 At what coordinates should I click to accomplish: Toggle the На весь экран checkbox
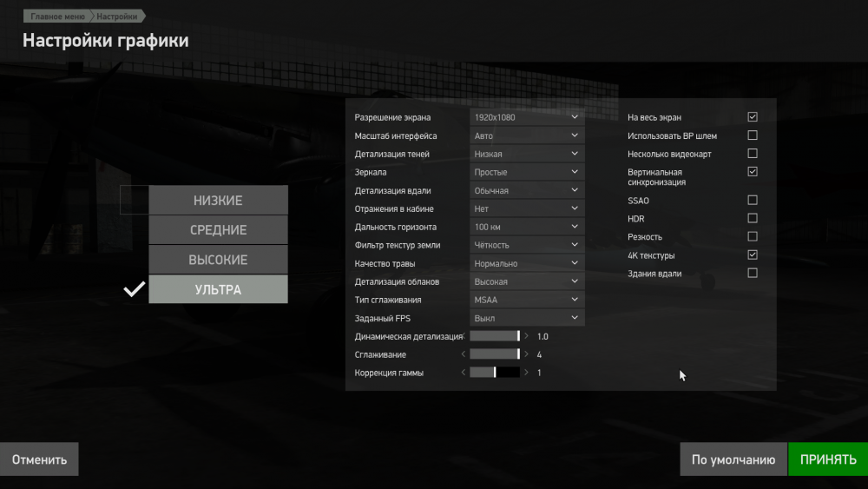(753, 117)
